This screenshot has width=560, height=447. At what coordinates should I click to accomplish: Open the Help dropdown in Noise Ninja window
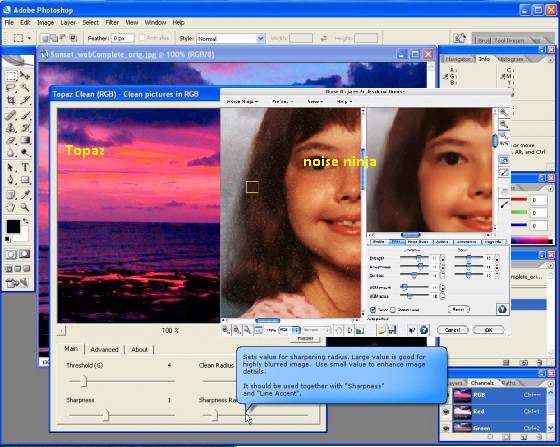click(344, 102)
